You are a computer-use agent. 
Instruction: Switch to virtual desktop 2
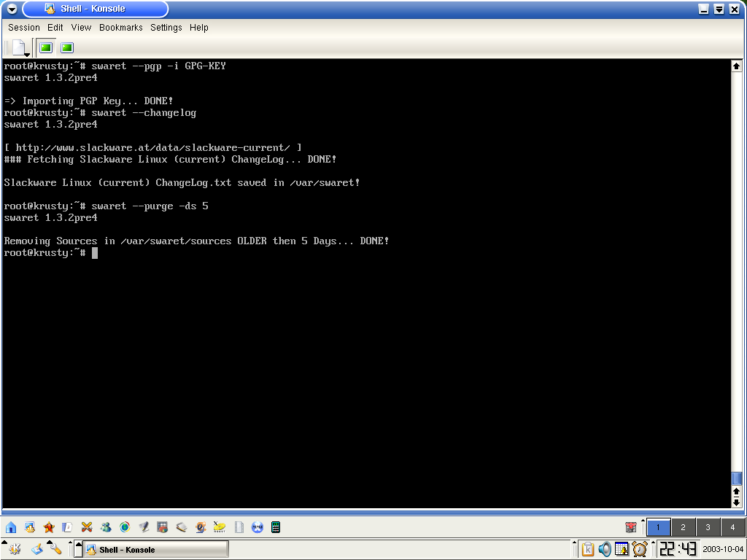[x=683, y=527]
